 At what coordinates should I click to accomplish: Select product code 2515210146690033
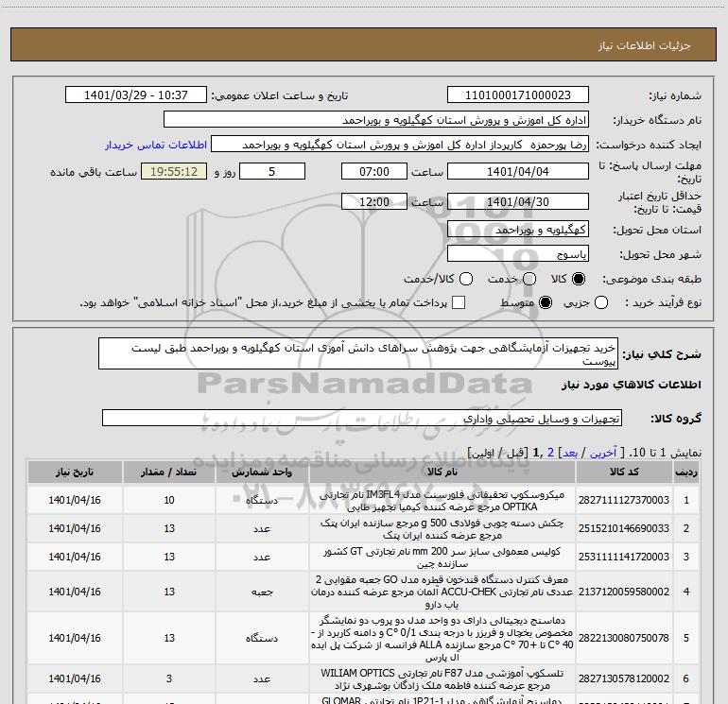point(624,528)
